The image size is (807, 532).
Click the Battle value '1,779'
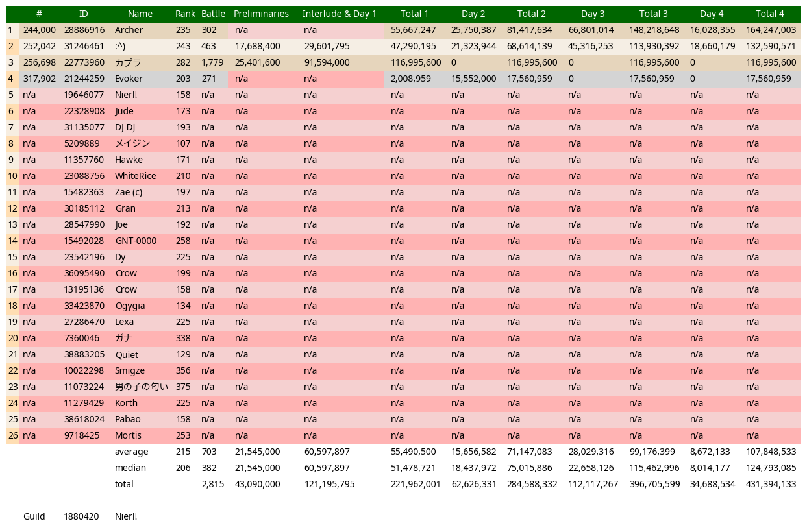(212, 62)
